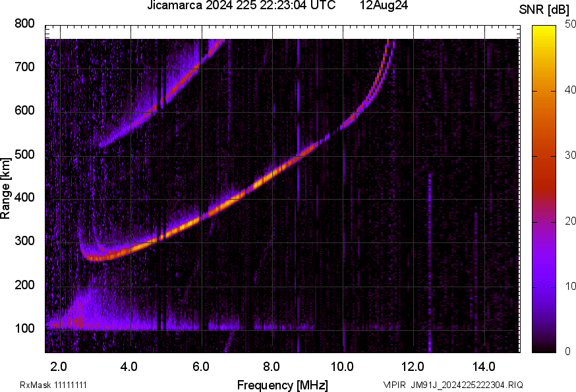Click the RxMask 11111111 text
Screen dimensions: 576x392
[x=53, y=385]
